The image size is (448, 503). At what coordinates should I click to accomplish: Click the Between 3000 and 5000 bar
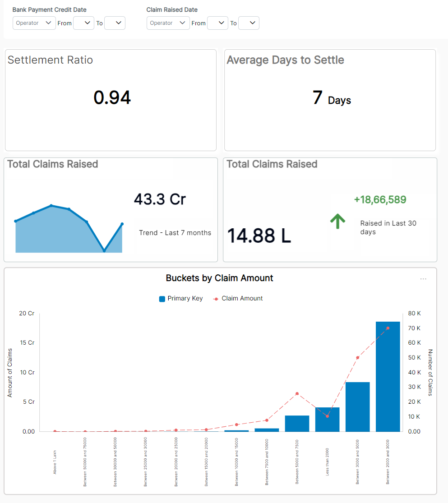358,407
